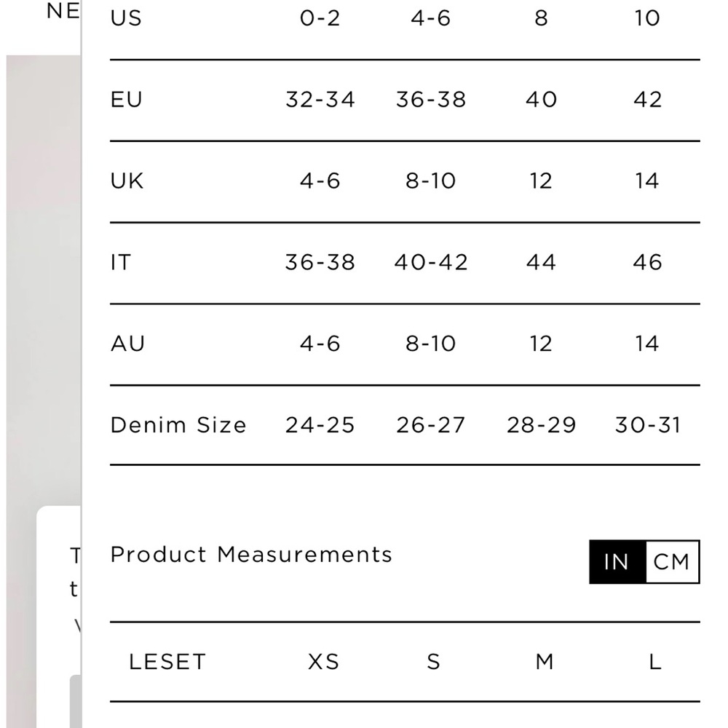Click denim size 30-31 cell
Viewport: 728px width, 728px height.
pyautogui.click(x=648, y=425)
